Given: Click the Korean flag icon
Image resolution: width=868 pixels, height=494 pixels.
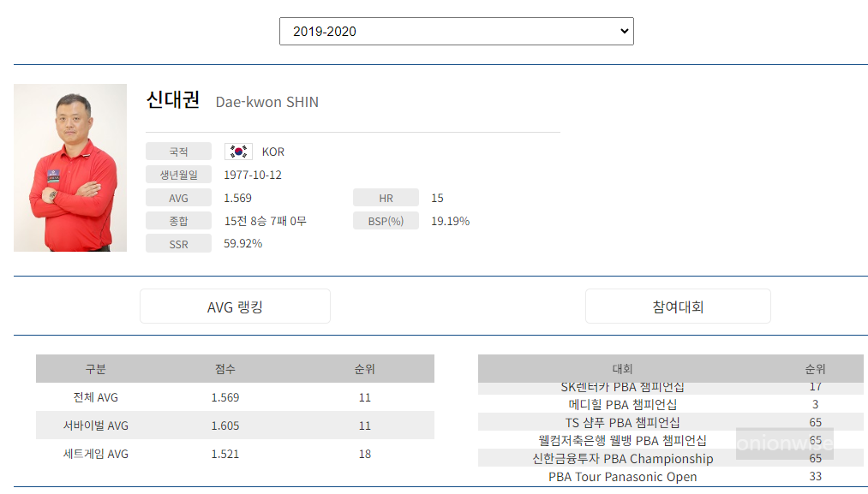Looking at the screenshot, I should tap(238, 151).
